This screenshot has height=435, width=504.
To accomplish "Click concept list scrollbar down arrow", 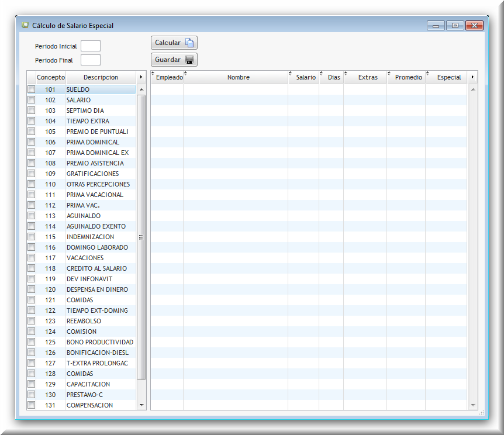I will [141, 405].
